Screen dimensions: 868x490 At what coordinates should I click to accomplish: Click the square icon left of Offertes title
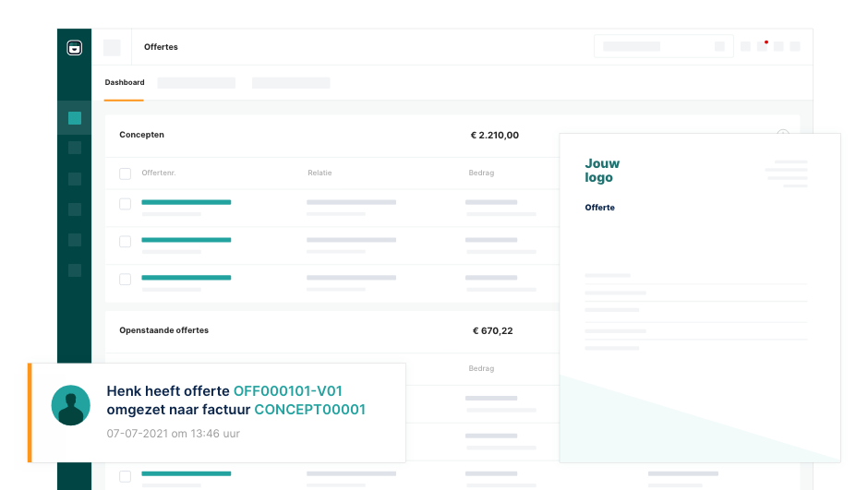pyautogui.click(x=112, y=47)
